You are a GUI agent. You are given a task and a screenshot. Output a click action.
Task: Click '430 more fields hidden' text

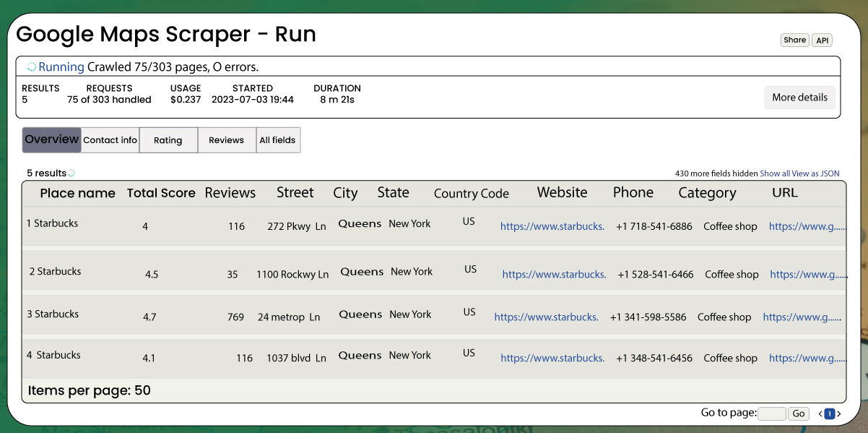point(716,173)
